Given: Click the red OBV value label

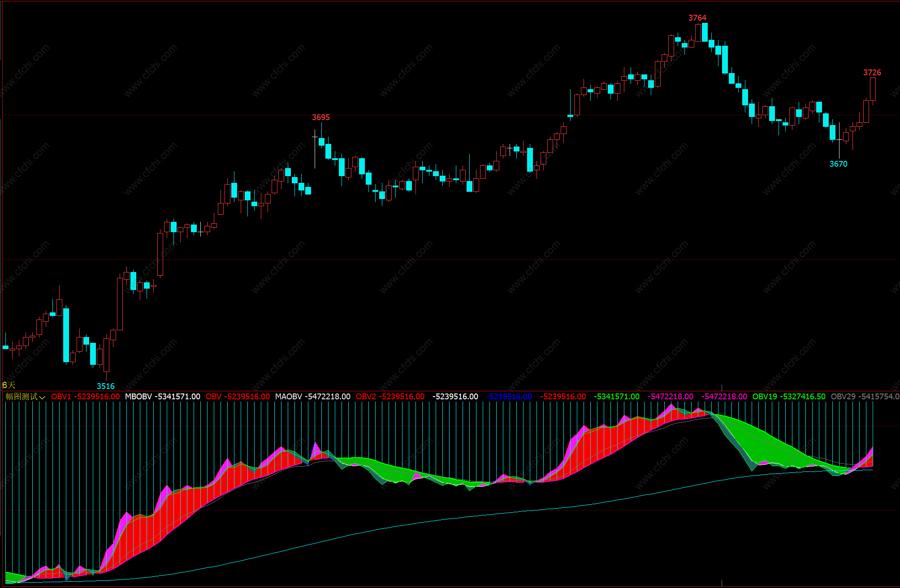Looking at the screenshot, I should [238, 397].
